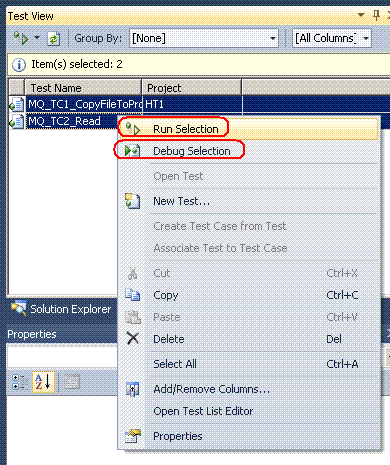Screen dimensions: 390x465
Task: Click the Run Tests toolbar icon
Action: 21,38
